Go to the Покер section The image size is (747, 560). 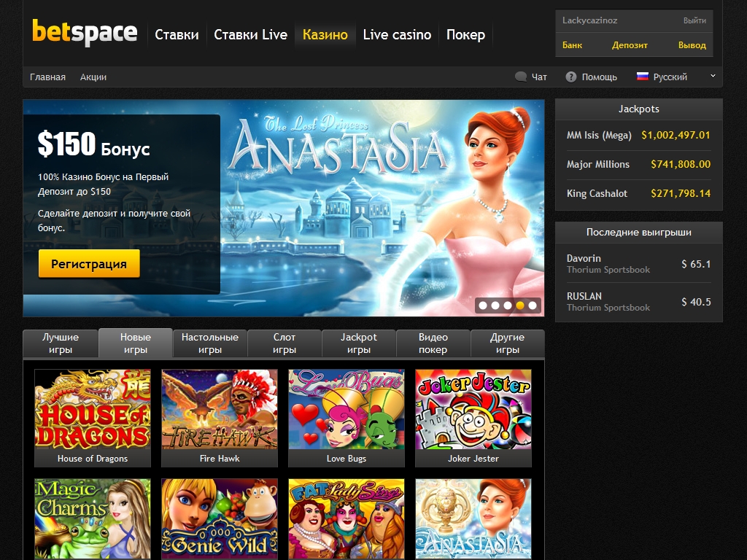tap(465, 34)
